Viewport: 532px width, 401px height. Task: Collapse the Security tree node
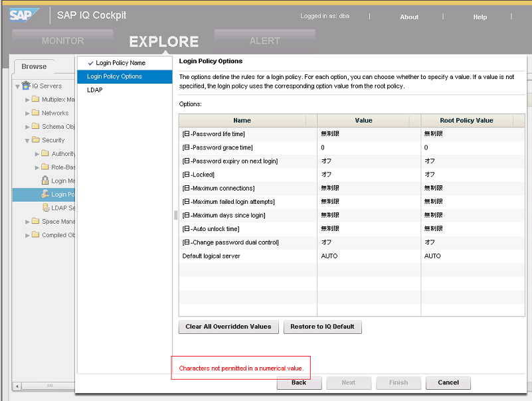(27, 141)
